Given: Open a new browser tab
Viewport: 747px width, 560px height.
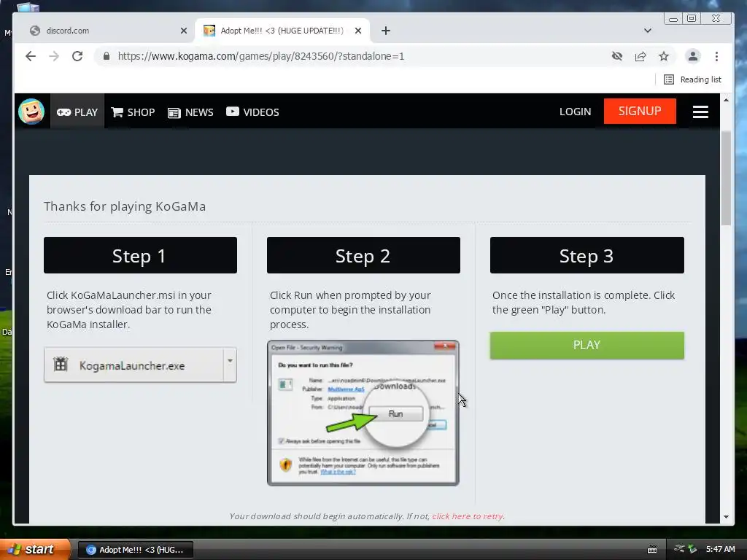Looking at the screenshot, I should pos(386,31).
